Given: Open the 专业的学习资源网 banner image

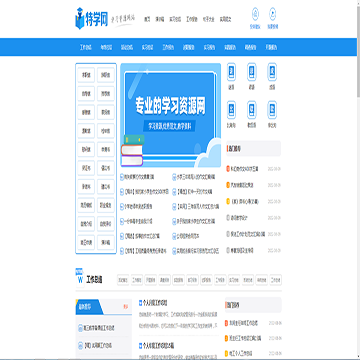Looking at the screenshot, I should click(170, 115).
